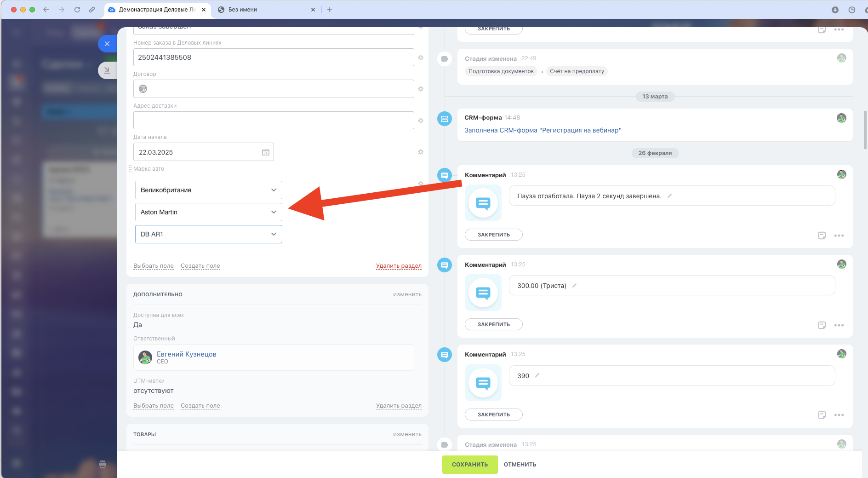This screenshot has width=868, height=478.
Task: Open more options for '390' comment
Action: point(839,415)
